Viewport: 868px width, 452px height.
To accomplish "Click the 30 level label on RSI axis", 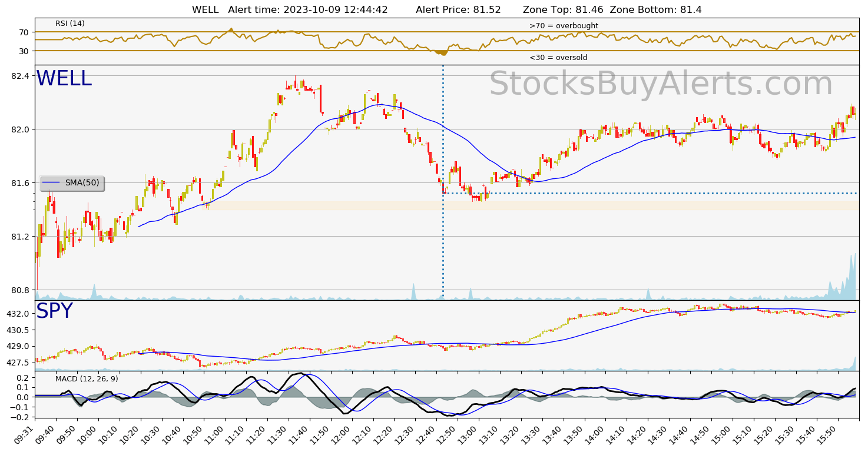I will click(x=24, y=51).
